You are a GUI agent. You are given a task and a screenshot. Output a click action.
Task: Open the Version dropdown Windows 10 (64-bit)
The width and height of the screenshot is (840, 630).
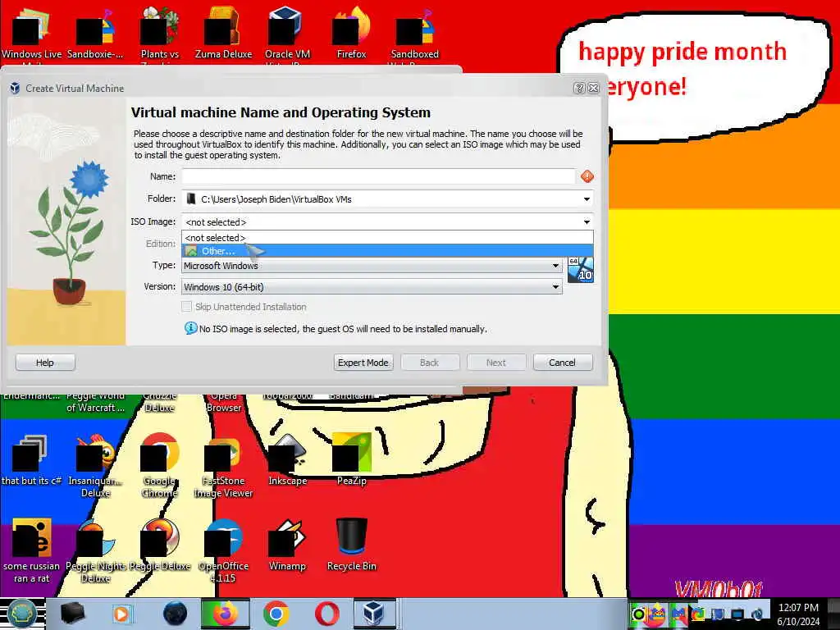coord(372,287)
